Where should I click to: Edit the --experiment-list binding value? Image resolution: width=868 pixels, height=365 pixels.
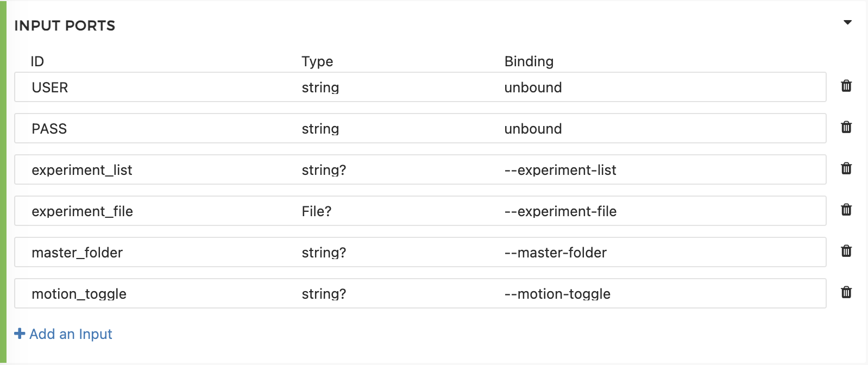point(560,170)
